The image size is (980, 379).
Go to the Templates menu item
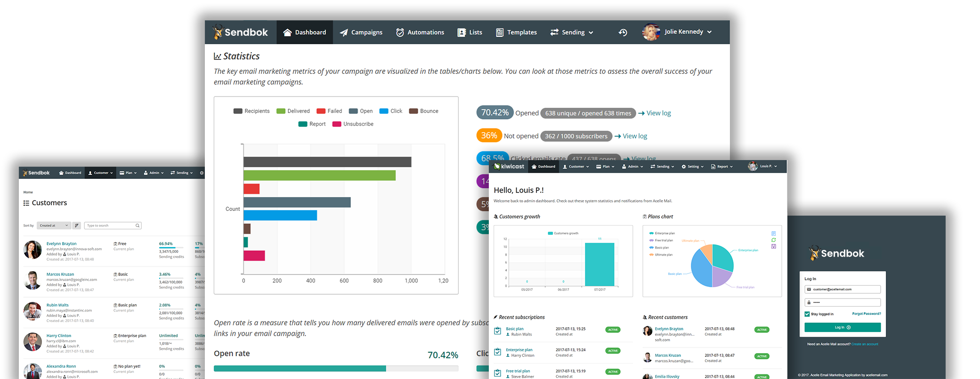coord(516,32)
